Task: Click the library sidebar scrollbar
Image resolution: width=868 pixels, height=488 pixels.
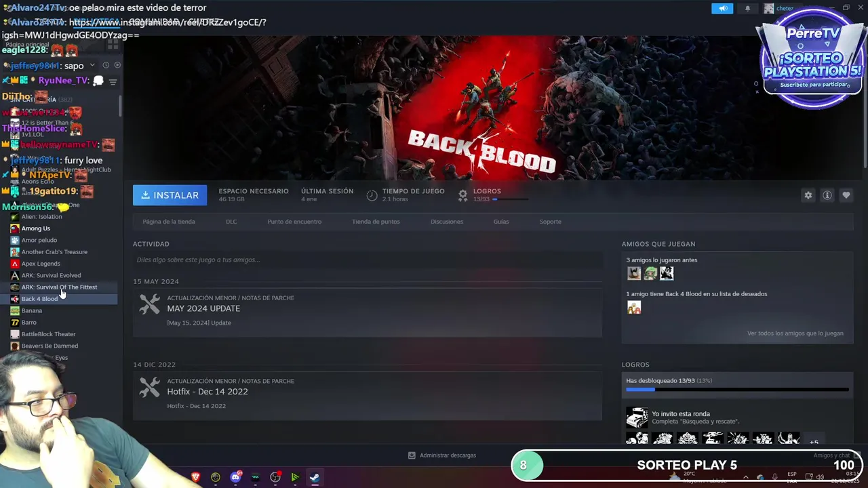Action: (x=120, y=106)
